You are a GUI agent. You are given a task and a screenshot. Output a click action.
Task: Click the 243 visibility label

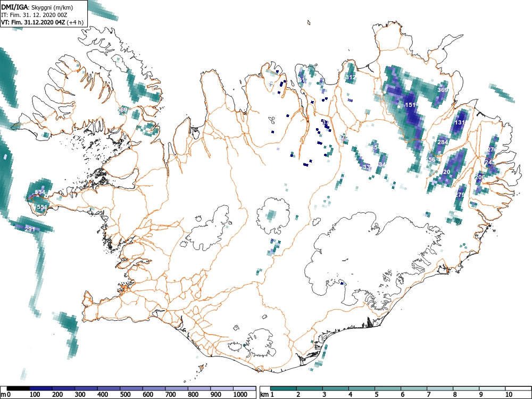click(490, 162)
